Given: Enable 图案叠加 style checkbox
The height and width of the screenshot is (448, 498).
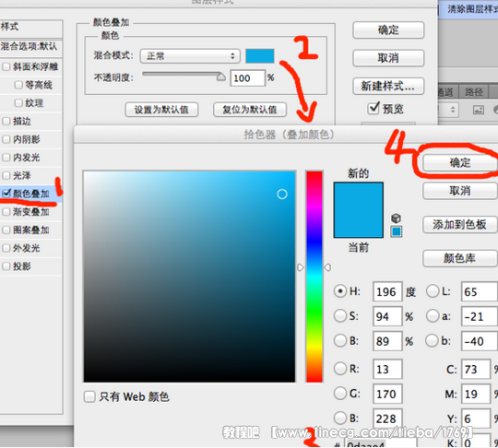Looking at the screenshot, I should 6,230.
